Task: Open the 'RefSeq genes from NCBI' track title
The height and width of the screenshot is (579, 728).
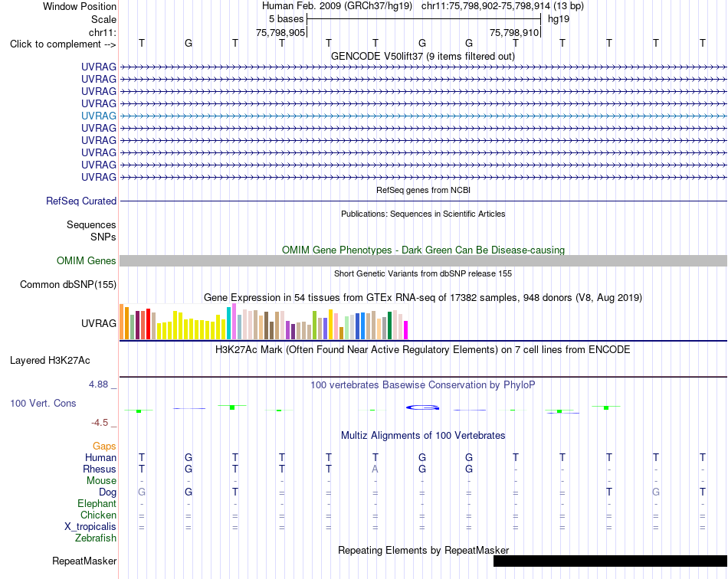Action: pos(423,190)
